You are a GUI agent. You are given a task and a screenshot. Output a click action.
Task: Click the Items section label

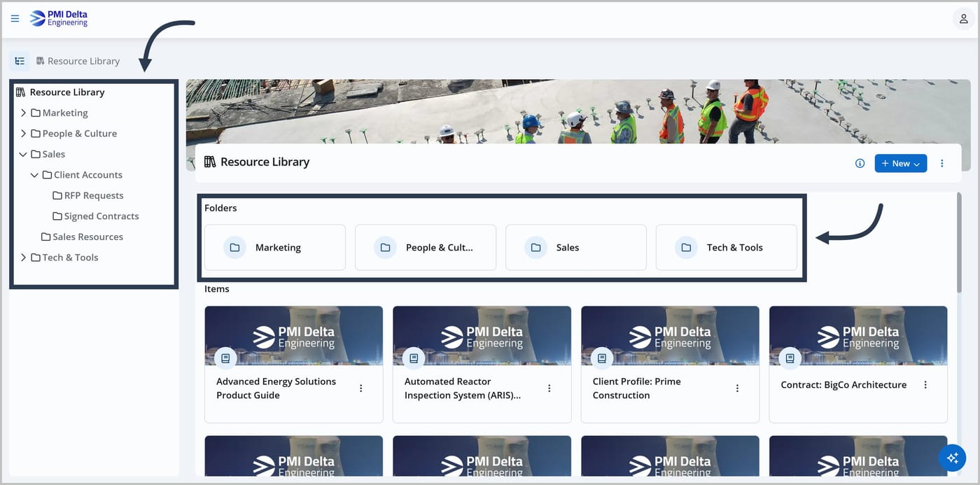tap(216, 289)
